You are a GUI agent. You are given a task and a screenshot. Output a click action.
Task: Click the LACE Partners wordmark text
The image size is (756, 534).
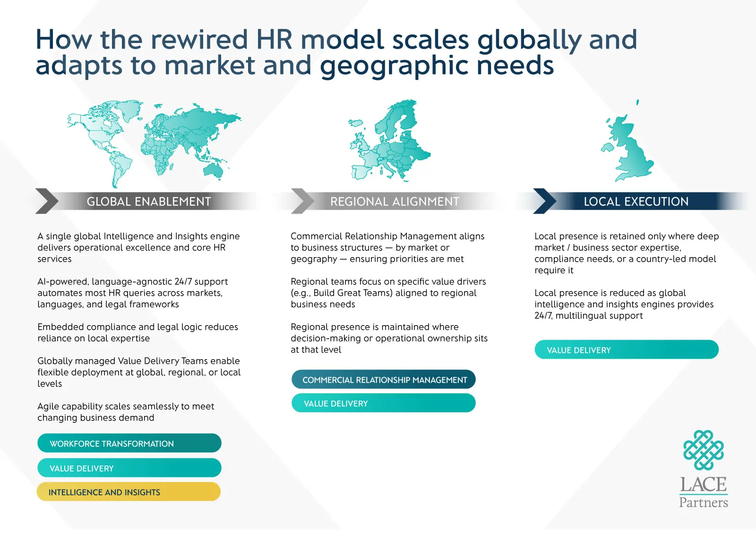click(x=703, y=492)
